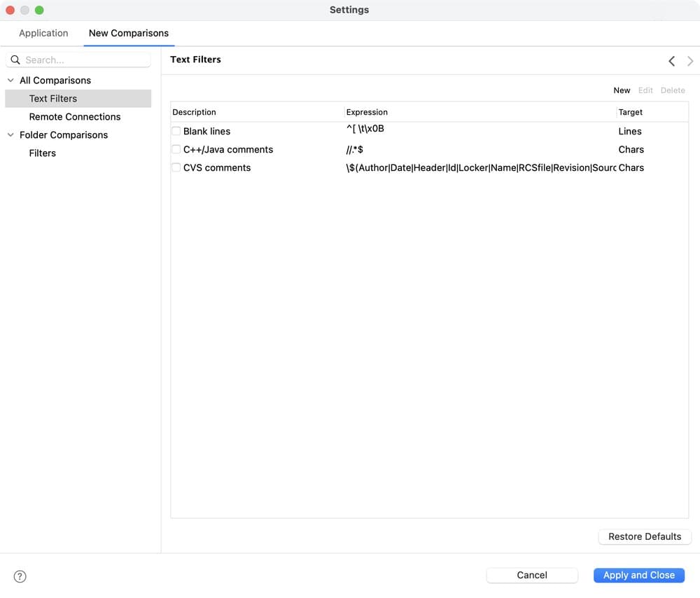Viewport: 700px width, 598px height.
Task: Create a new text filter
Action: pyautogui.click(x=622, y=90)
